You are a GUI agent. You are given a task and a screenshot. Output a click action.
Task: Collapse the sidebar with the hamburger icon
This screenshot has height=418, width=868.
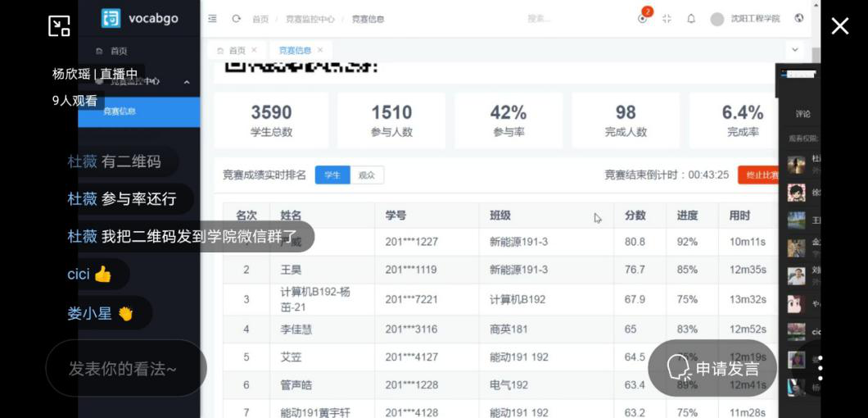pyautogui.click(x=213, y=19)
